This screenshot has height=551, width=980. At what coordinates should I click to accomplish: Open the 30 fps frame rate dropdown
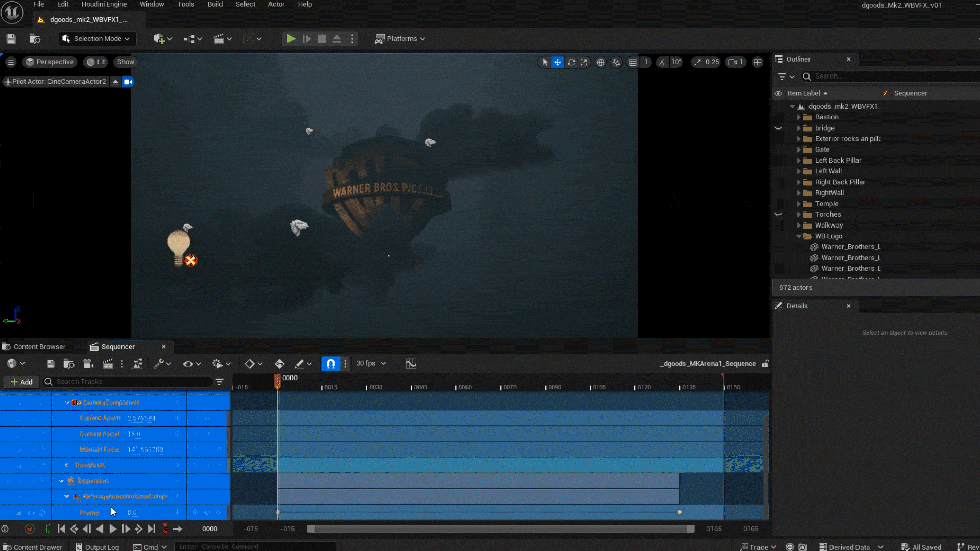tap(372, 363)
